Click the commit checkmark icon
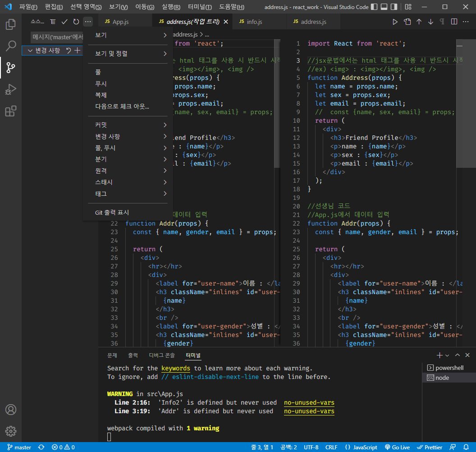 point(64,22)
